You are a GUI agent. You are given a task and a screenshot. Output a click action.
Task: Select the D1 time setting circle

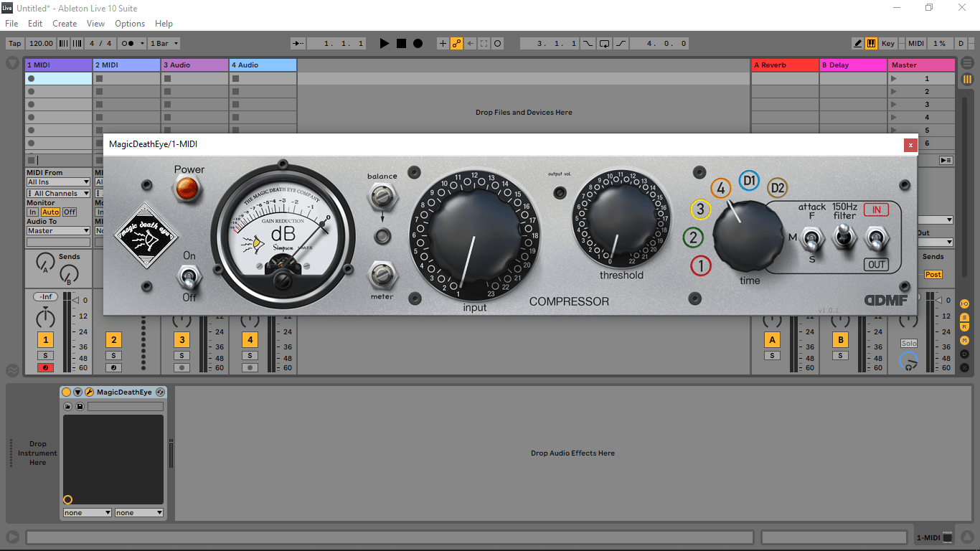749,181
